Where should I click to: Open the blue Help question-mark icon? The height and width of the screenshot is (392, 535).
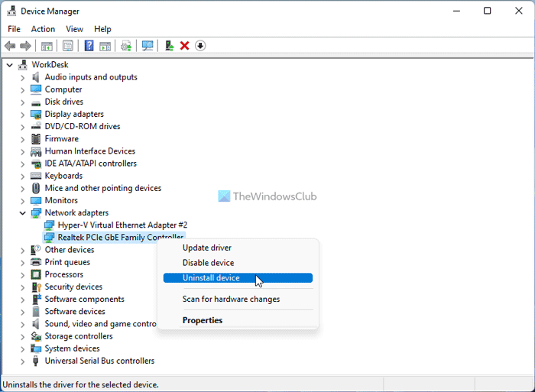[x=89, y=46]
